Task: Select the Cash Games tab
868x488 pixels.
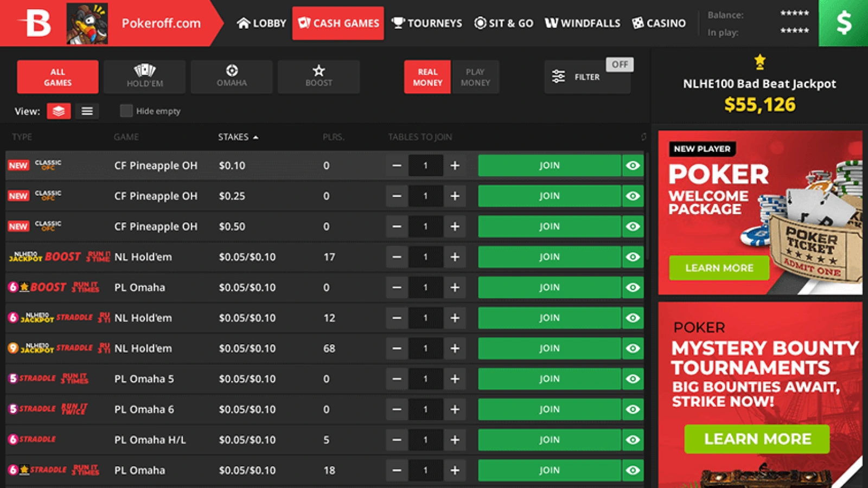Action: 338,23
